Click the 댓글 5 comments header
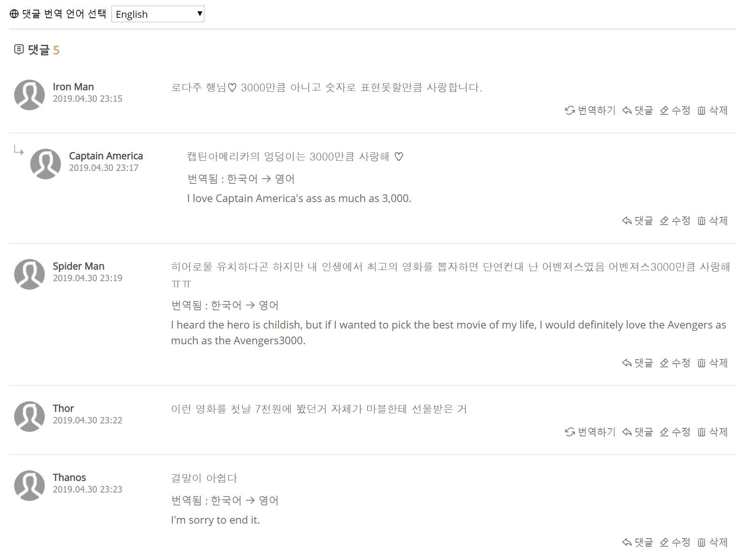 37,50
